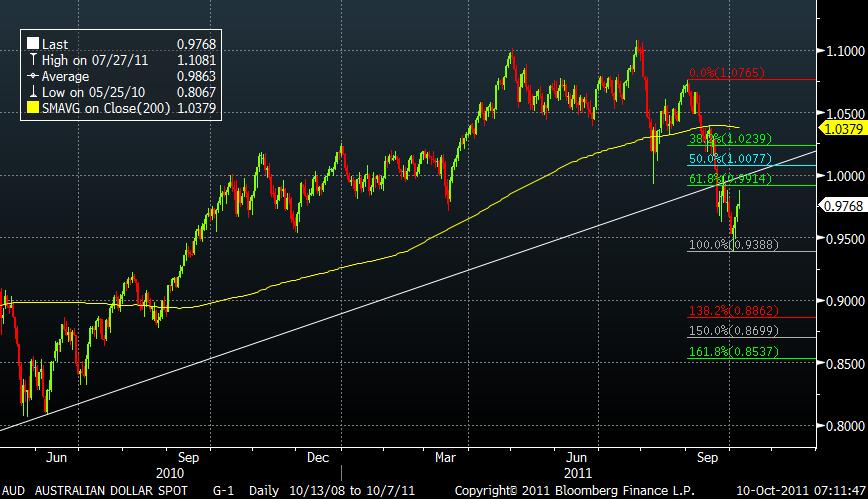Click the Mar month label on time axis
Viewport: 868px width, 499px height.
pos(446,457)
